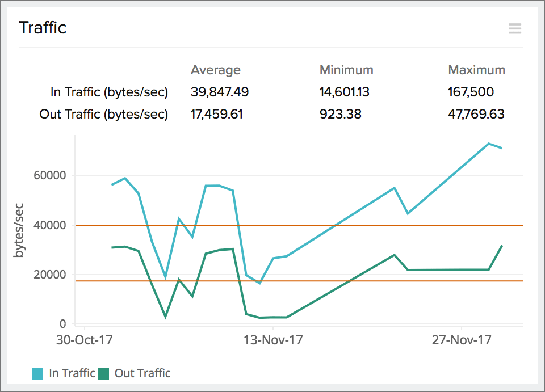The image size is (545, 392).
Task: Click the Maximum column header
Action: [476, 70]
